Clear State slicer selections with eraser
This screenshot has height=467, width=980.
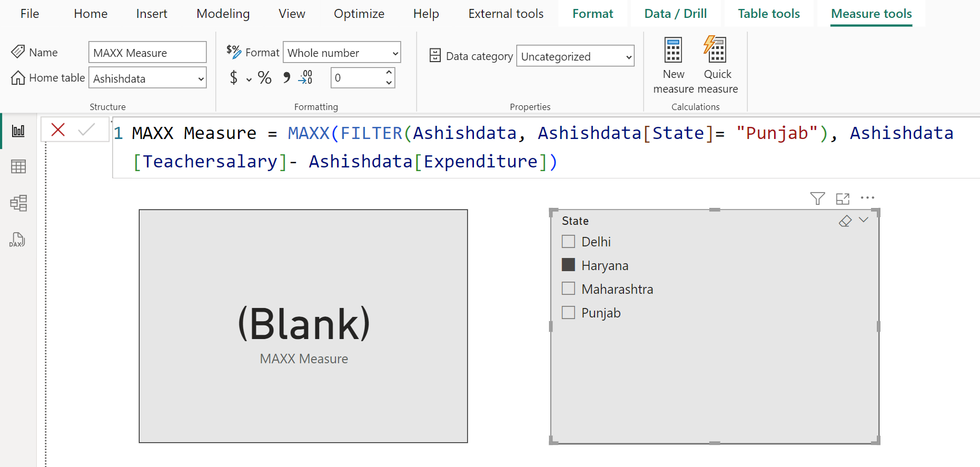tap(845, 221)
